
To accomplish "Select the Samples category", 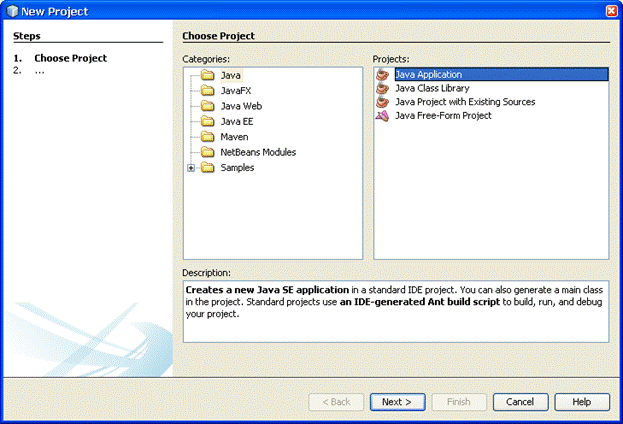I will pyautogui.click(x=237, y=168).
